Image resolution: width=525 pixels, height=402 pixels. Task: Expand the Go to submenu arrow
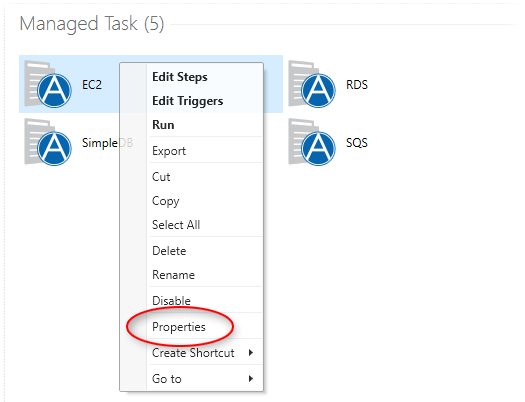click(x=251, y=379)
